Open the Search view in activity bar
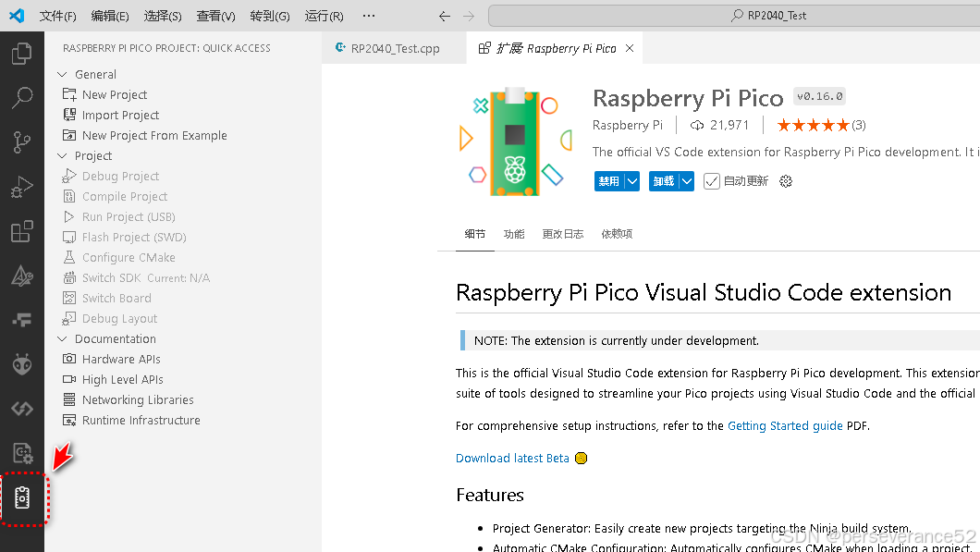 coord(22,98)
